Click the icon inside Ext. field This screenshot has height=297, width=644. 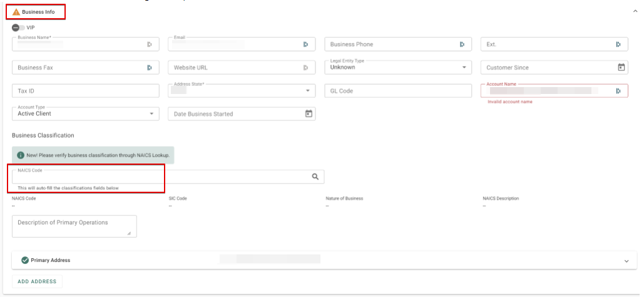pyautogui.click(x=618, y=44)
